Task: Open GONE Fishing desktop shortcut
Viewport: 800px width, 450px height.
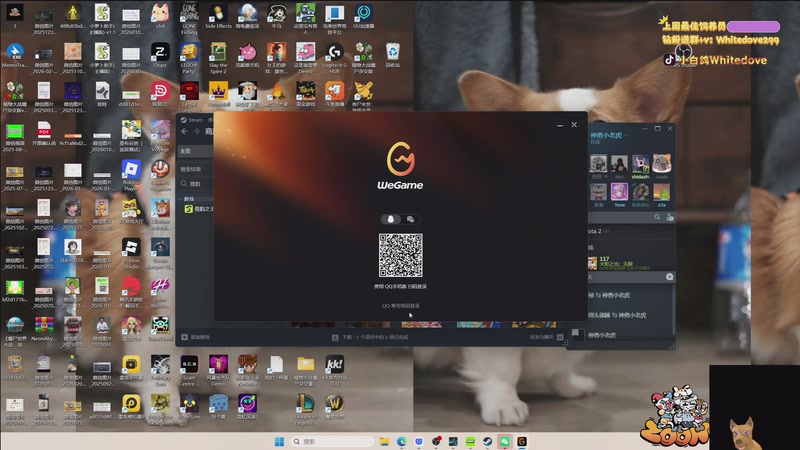Action: pyautogui.click(x=189, y=18)
